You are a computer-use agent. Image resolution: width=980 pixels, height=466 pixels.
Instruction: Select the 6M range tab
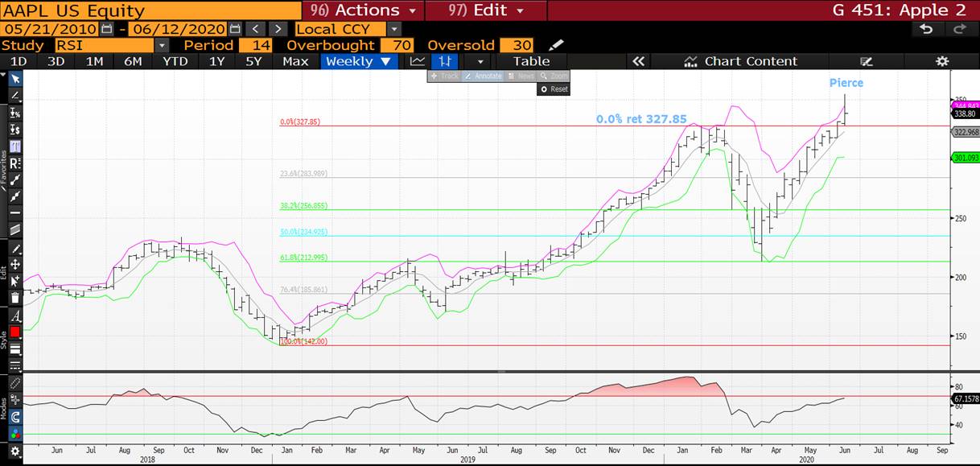pyautogui.click(x=133, y=61)
